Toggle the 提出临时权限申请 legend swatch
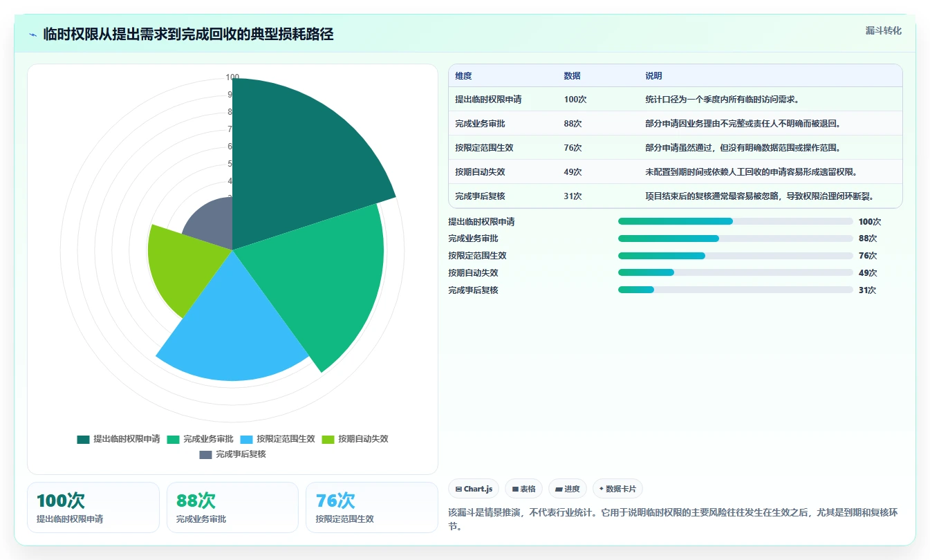This screenshot has height=560, width=930. tap(83, 439)
